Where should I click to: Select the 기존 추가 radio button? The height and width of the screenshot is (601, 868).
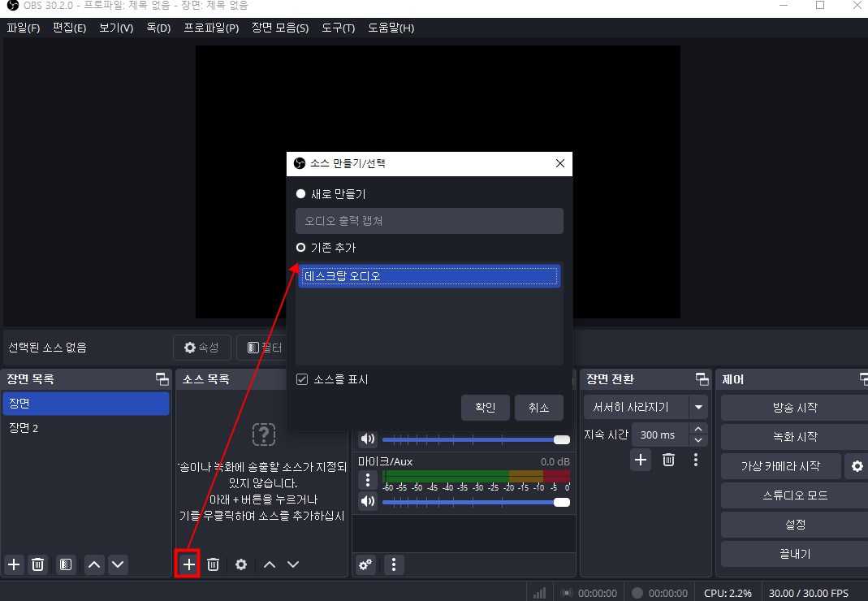coord(301,248)
